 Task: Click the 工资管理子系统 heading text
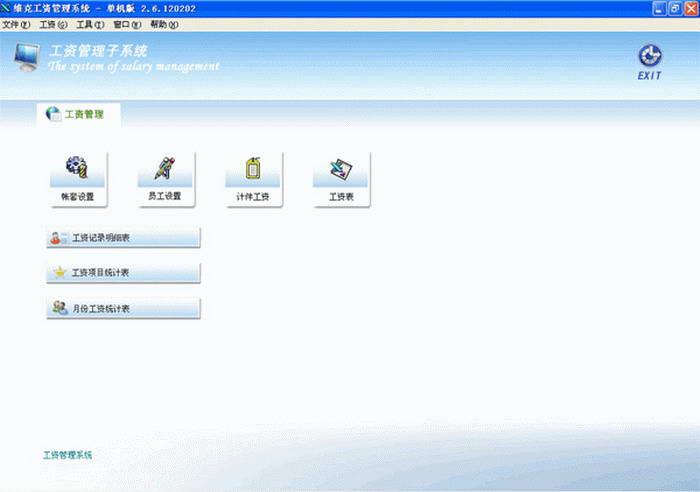[98, 50]
